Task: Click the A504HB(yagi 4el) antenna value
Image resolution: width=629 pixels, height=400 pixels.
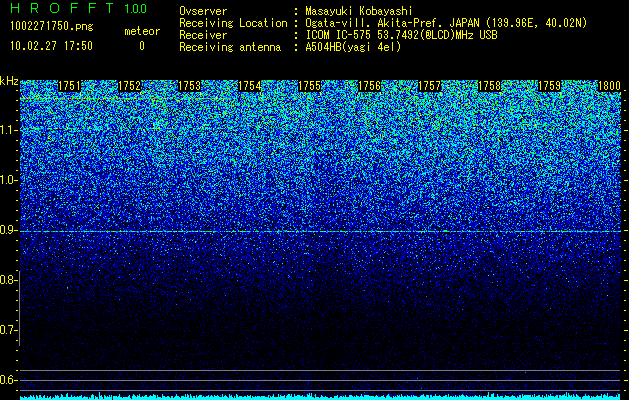Action: pyautogui.click(x=353, y=47)
